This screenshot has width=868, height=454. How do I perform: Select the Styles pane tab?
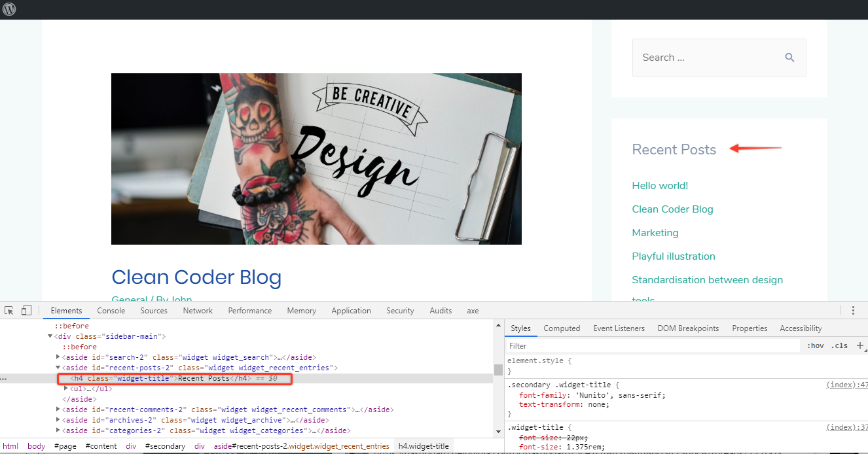pyautogui.click(x=521, y=328)
